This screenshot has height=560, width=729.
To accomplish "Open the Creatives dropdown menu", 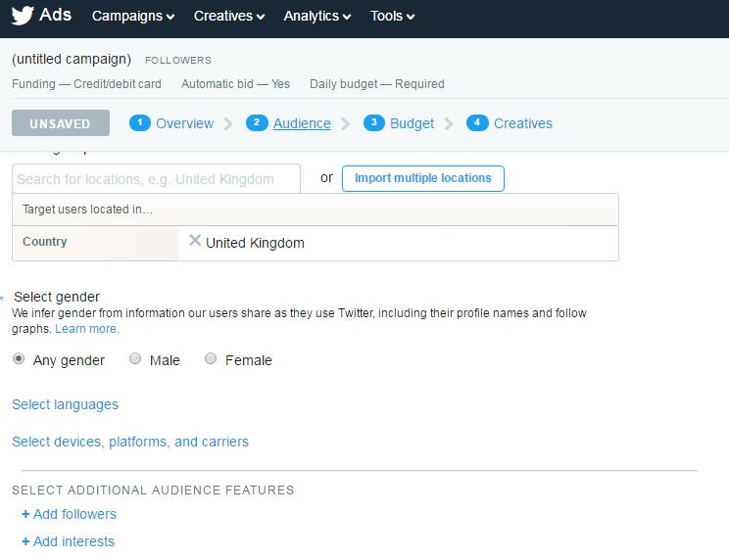I will point(229,16).
